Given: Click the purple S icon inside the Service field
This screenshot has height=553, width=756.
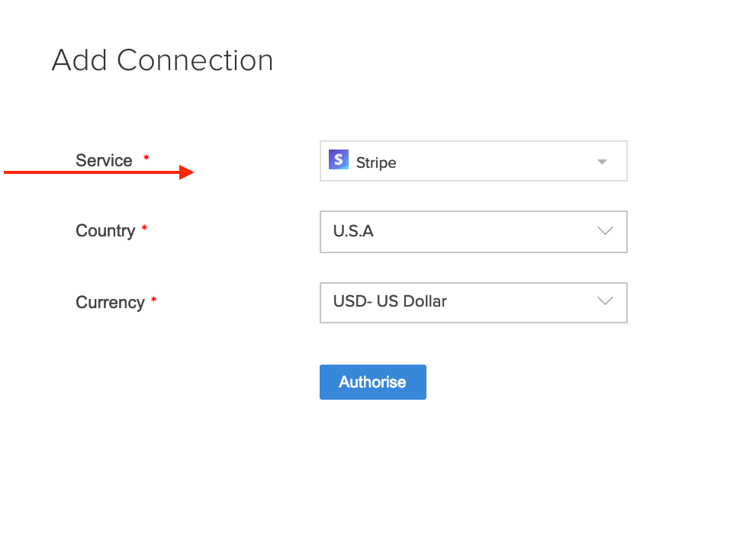Looking at the screenshot, I should point(338,160).
